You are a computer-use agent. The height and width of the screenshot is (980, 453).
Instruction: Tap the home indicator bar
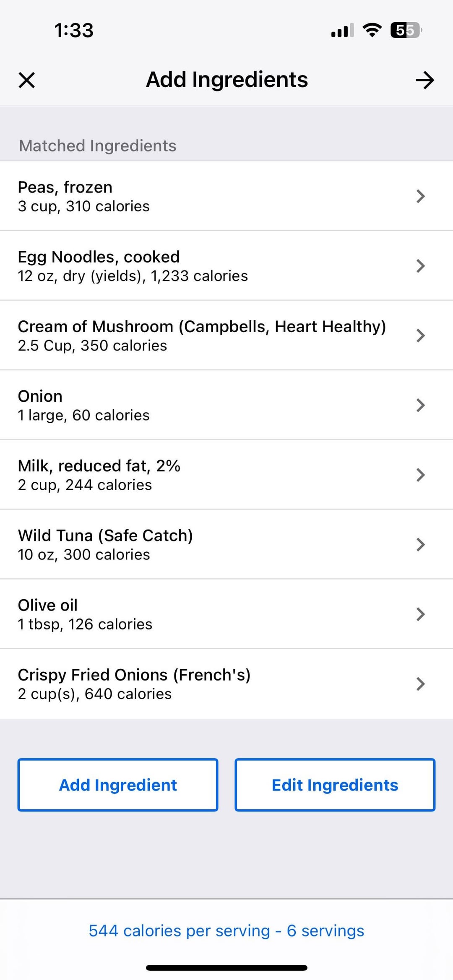click(x=226, y=968)
